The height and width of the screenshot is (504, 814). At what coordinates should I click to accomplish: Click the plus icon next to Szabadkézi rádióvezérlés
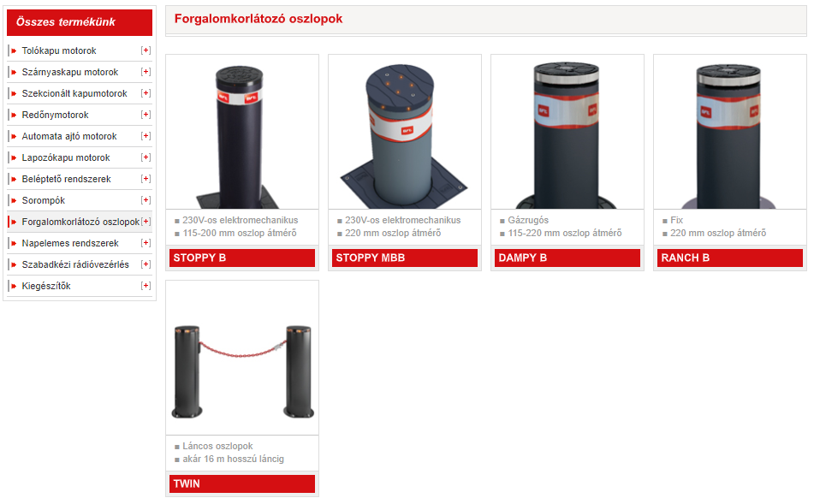(x=146, y=264)
